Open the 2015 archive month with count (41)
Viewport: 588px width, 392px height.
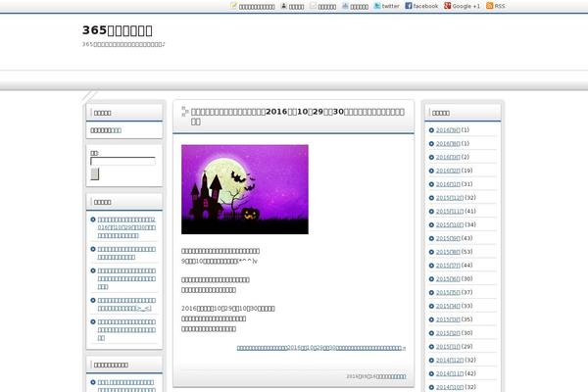(x=450, y=212)
